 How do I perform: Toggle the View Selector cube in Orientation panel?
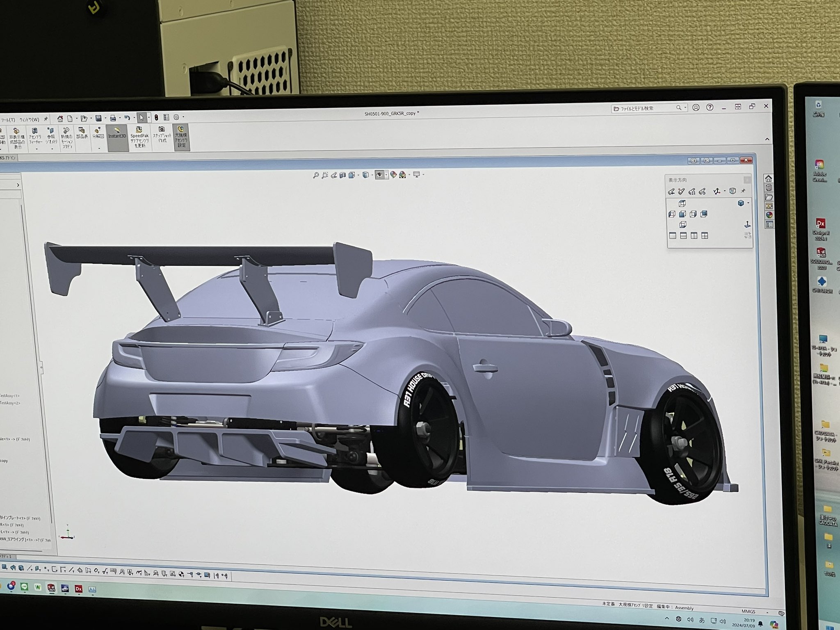pyautogui.click(x=733, y=191)
